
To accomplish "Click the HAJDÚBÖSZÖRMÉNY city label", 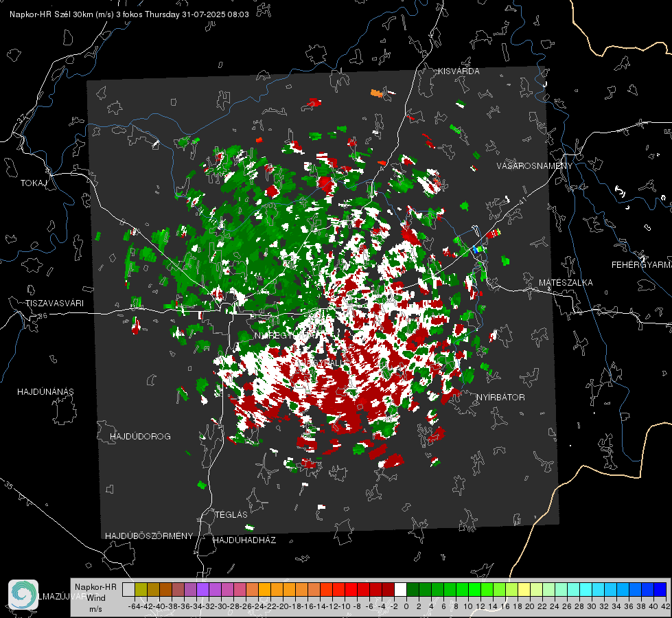I will click(x=149, y=536).
